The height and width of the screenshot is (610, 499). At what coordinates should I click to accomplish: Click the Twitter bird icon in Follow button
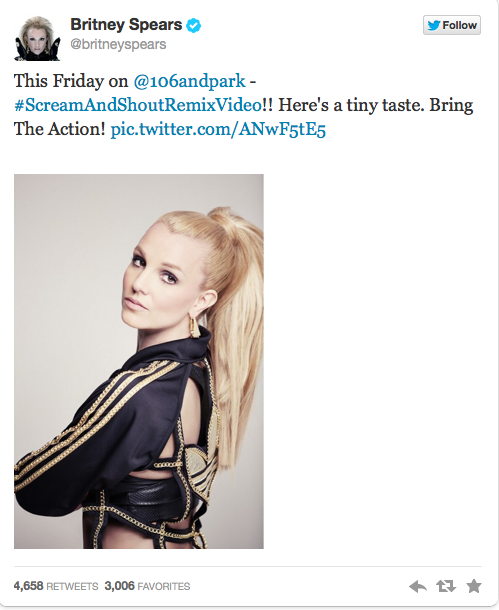(x=434, y=25)
